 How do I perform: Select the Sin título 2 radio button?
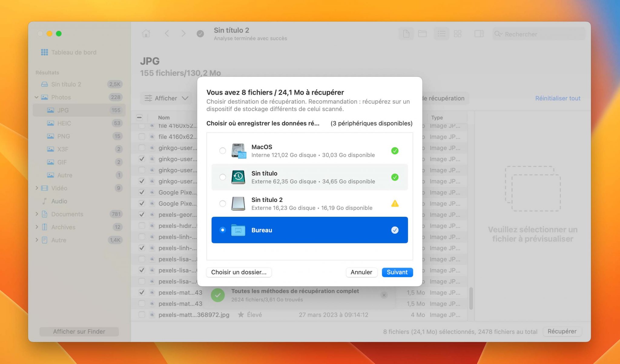point(223,203)
